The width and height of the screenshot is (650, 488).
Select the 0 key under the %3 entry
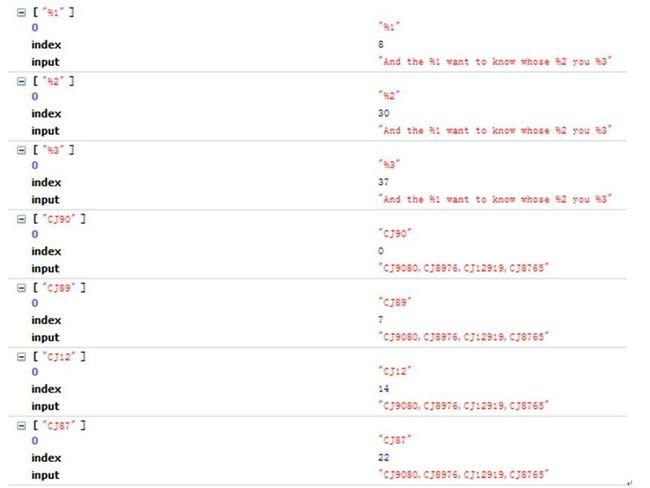pyautogui.click(x=35, y=165)
